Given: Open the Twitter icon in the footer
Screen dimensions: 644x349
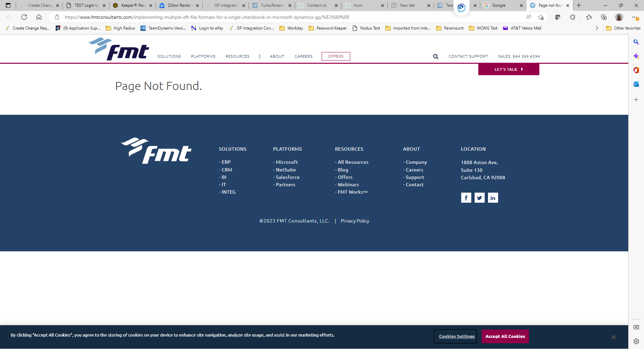Looking at the screenshot, I should [x=479, y=198].
